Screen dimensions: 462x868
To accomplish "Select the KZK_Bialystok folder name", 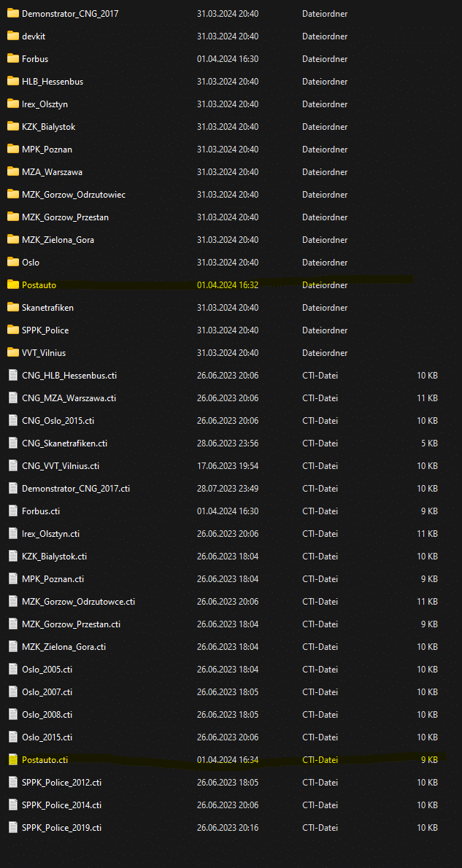I will coord(48,127).
